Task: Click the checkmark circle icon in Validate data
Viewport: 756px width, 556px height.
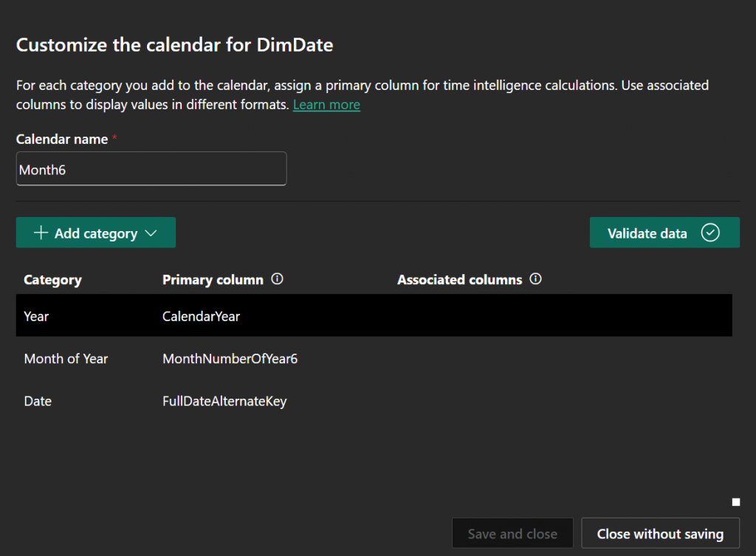Action: pos(710,233)
